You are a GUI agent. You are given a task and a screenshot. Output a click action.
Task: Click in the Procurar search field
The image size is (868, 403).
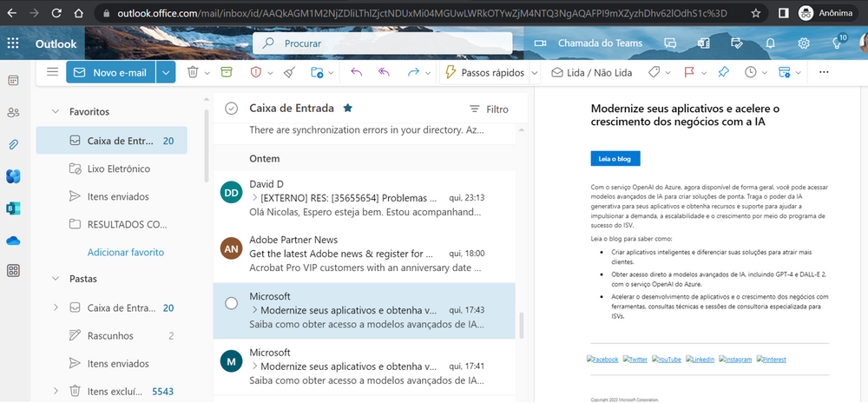click(382, 43)
